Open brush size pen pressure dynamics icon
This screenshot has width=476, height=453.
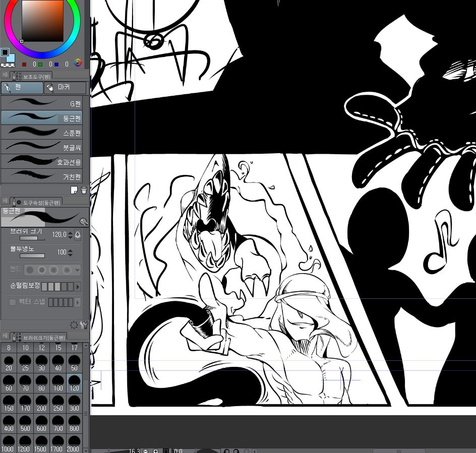tap(78, 235)
